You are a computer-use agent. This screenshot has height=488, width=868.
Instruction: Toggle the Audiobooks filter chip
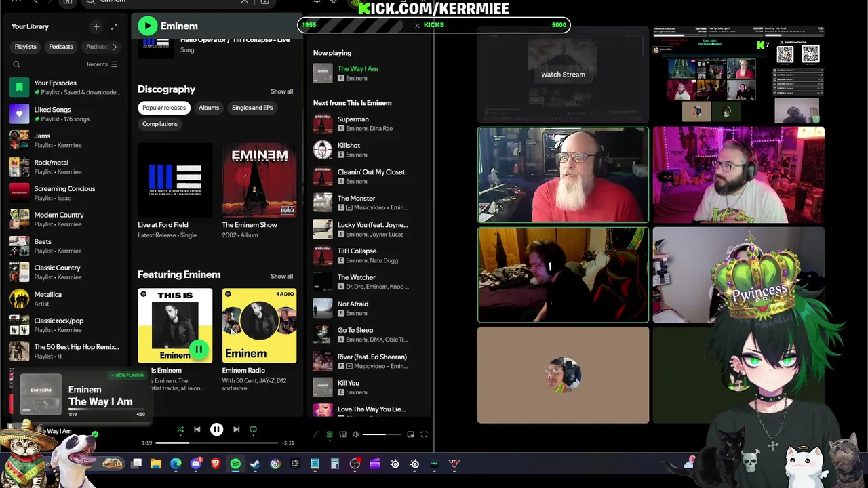tap(96, 47)
